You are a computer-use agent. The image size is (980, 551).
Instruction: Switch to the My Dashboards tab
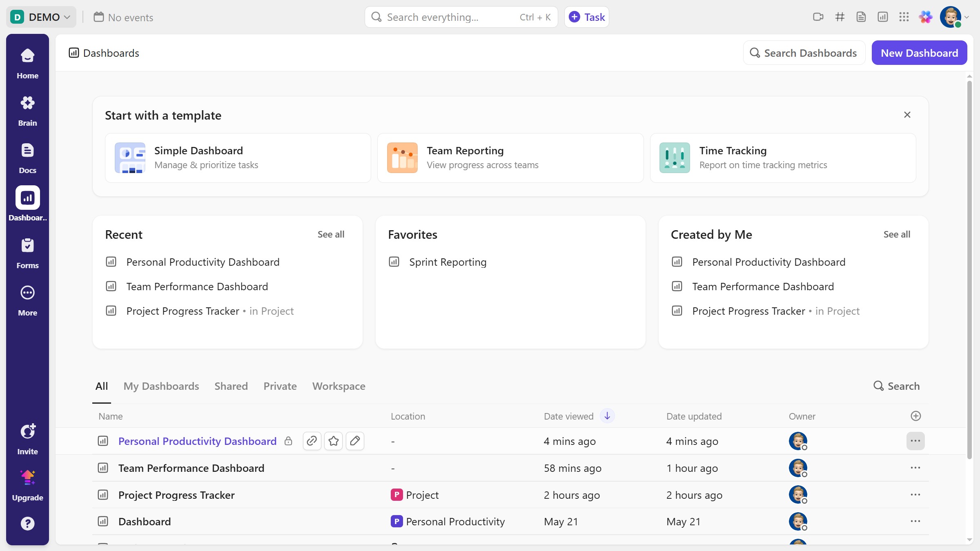point(161,386)
